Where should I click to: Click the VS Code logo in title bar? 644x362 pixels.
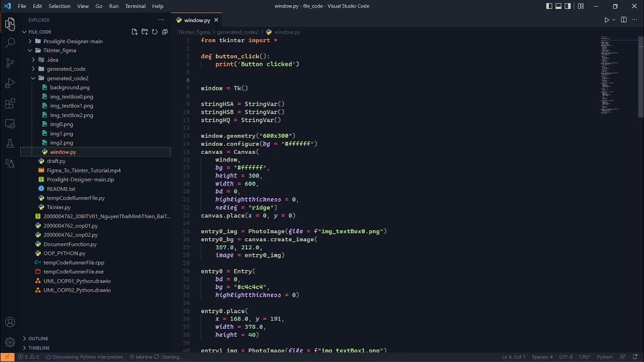7,6
